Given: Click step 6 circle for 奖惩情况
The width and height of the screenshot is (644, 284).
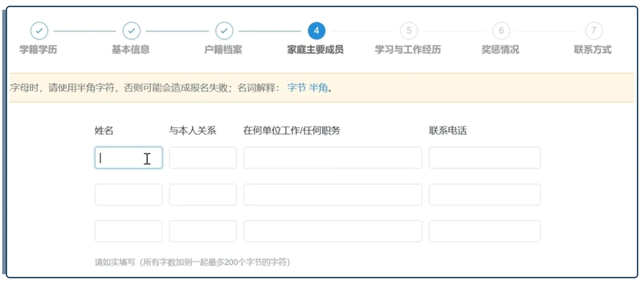Looking at the screenshot, I should click(501, 31).
